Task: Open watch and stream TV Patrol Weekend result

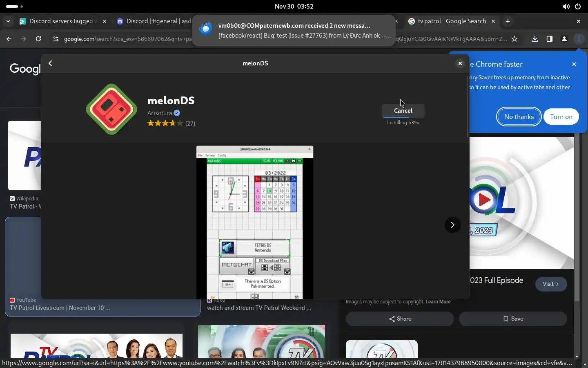Action: click(x=259, y=308)
